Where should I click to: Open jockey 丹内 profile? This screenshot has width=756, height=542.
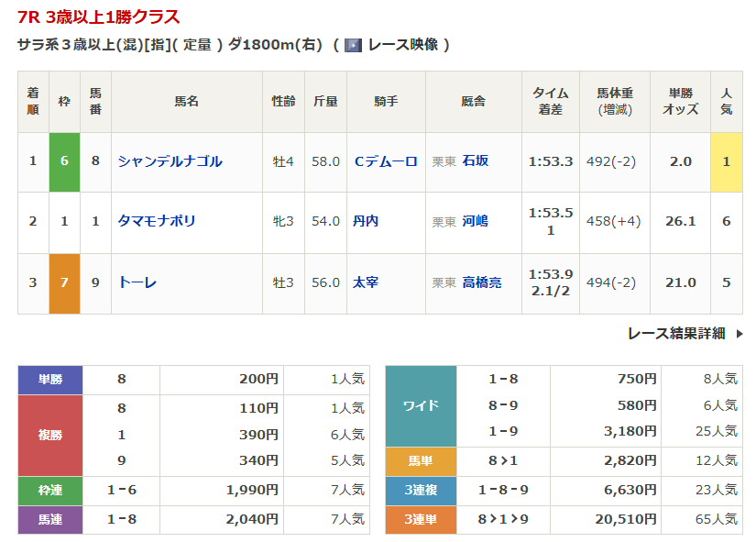[366, 221]
